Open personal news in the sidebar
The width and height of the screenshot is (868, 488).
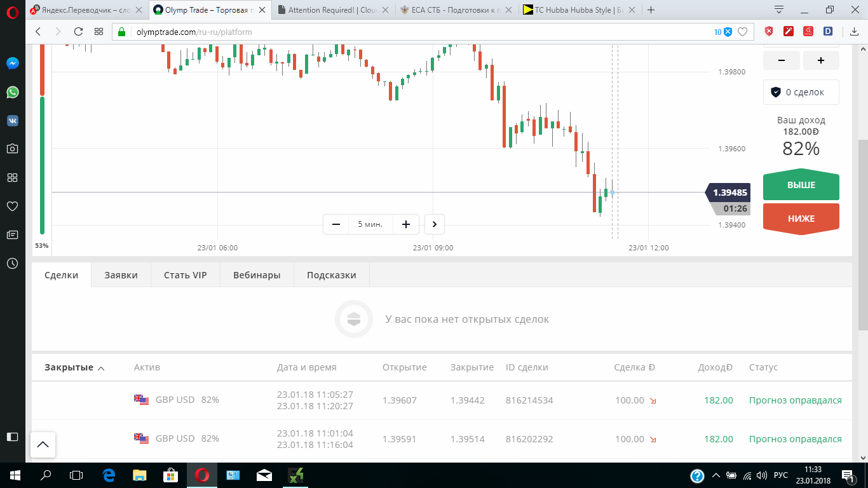[12, 234]
